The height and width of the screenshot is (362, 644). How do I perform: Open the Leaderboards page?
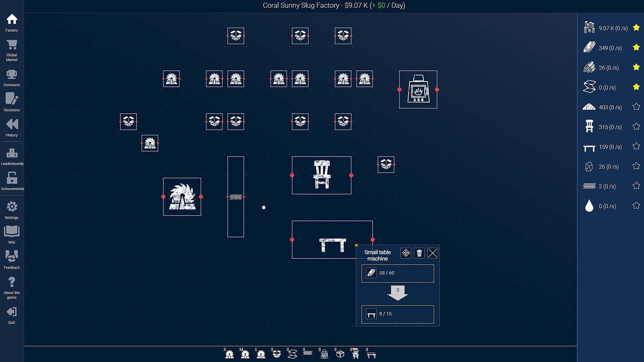click(x=12, y=157)
